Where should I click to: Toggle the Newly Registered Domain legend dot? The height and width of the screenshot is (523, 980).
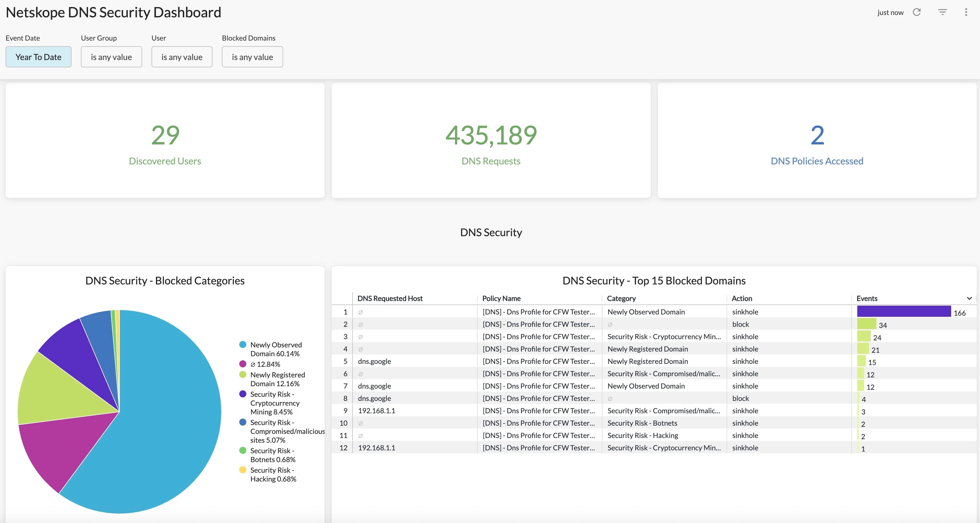pos(242,375)
